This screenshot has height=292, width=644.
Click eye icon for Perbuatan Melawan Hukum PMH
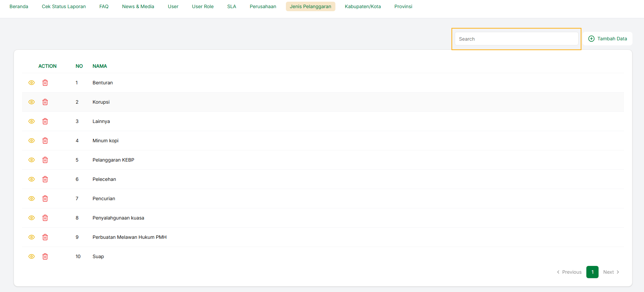click(32, 237)
